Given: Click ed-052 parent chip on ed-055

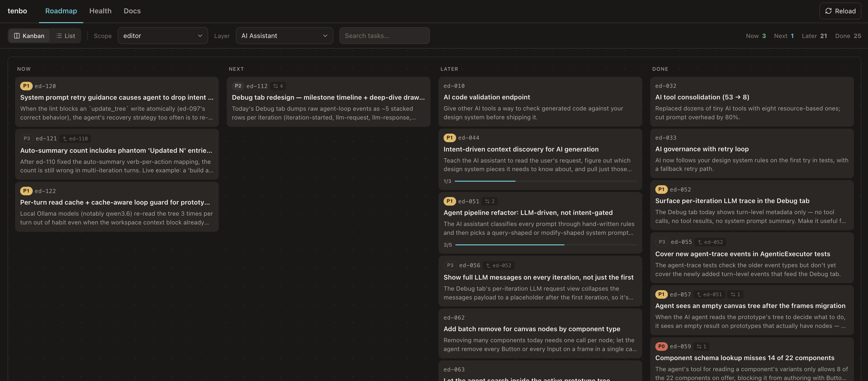Looking at the screenshot, I should point(710,242).
